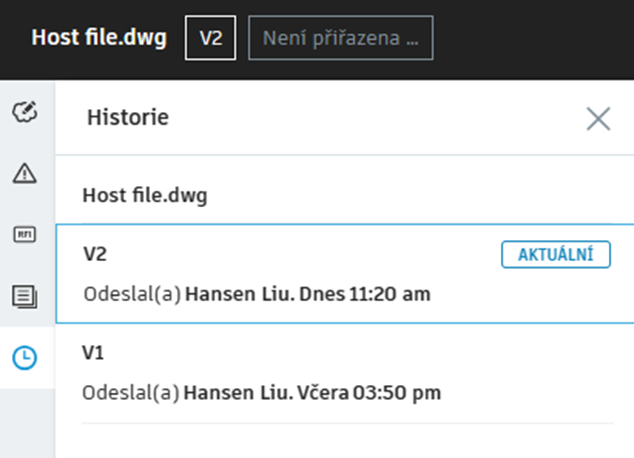This screenshot has width=634, height=458.
Task: Click the V1 version heading text
Action: pos(94,353)
